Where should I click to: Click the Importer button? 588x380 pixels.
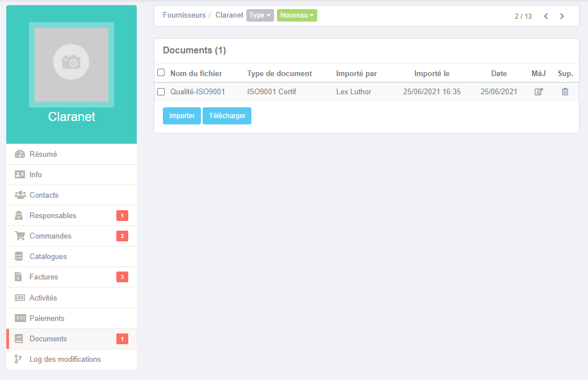click(182, 116)
